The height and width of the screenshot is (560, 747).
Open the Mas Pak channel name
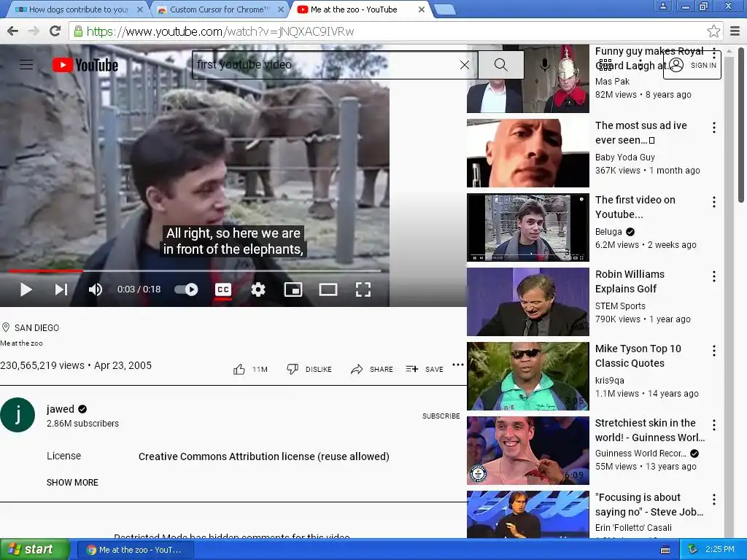click(612, 82)
